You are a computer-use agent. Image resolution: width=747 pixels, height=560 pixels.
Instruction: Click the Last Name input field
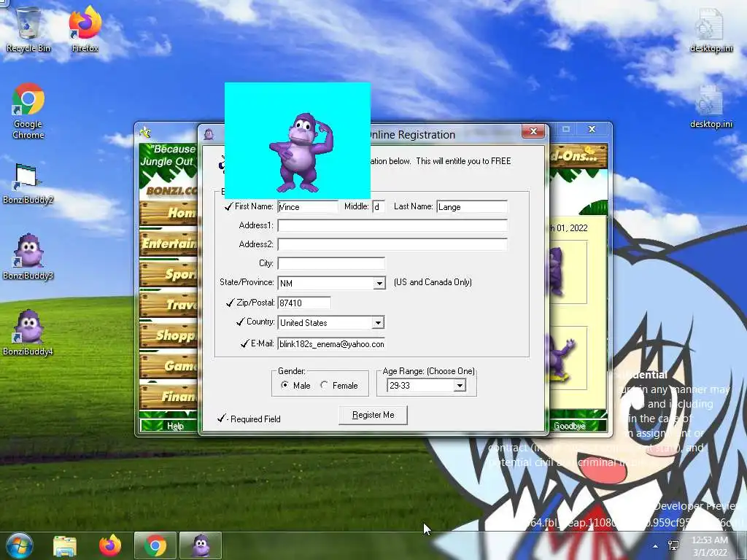[x=472, y=206]
